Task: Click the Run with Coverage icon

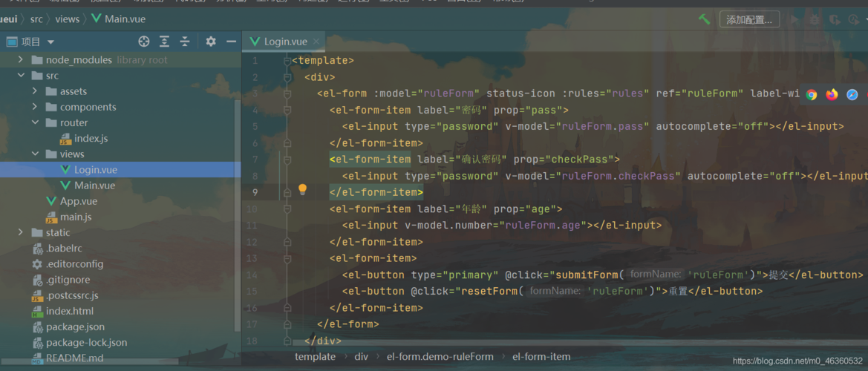Action: tap(835, 20)
